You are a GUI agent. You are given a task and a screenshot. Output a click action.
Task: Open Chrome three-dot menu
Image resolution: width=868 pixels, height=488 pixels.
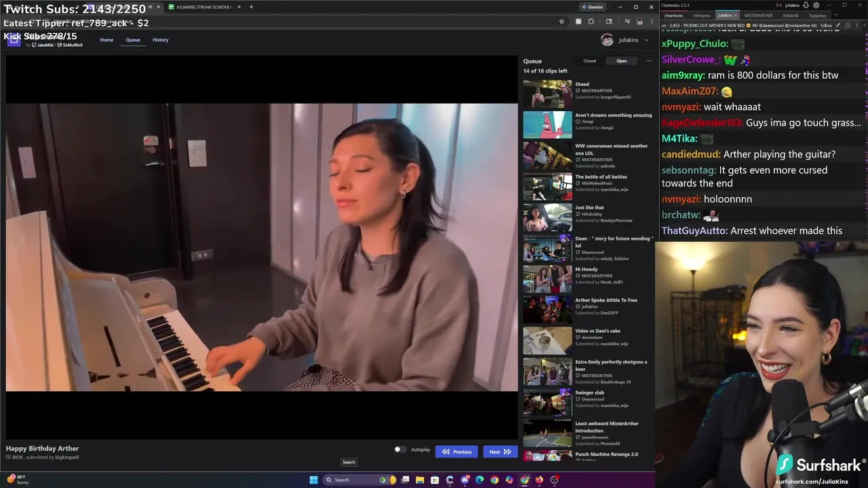652,22
